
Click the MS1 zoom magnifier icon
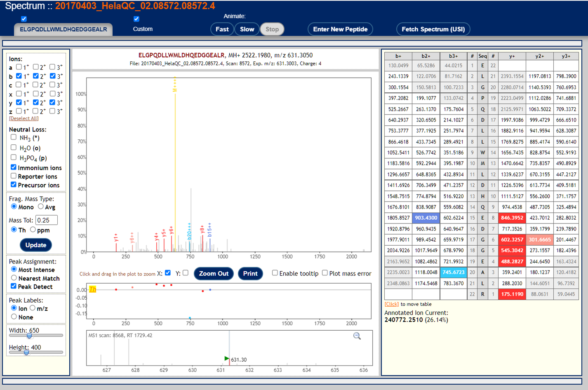pos(357,336)
